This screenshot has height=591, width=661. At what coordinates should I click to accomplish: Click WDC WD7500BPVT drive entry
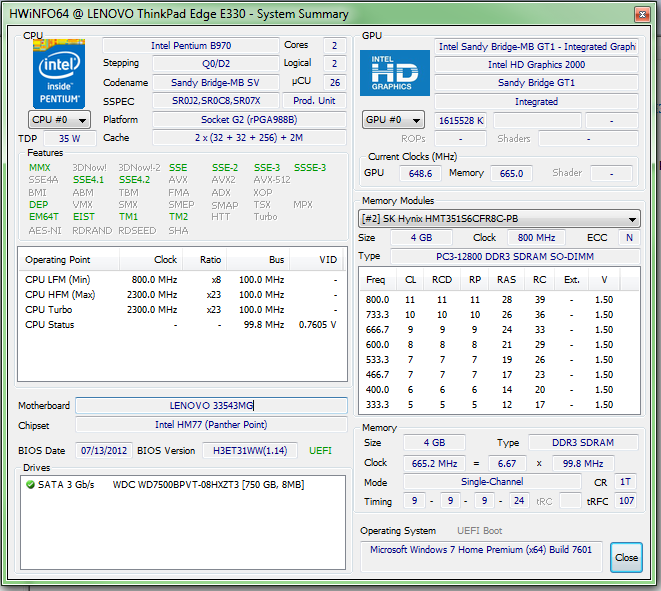pyautogui.click(x=208, y=485)
